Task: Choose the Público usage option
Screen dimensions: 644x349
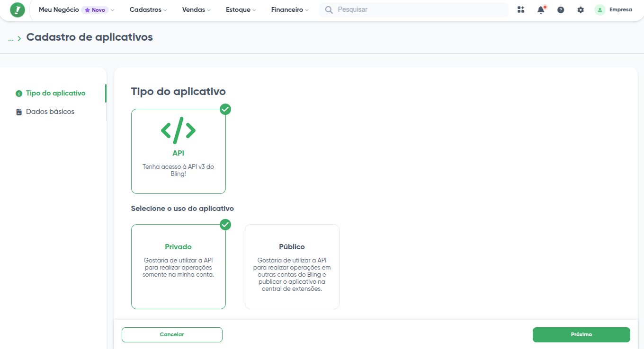Action: pos(292,267)
